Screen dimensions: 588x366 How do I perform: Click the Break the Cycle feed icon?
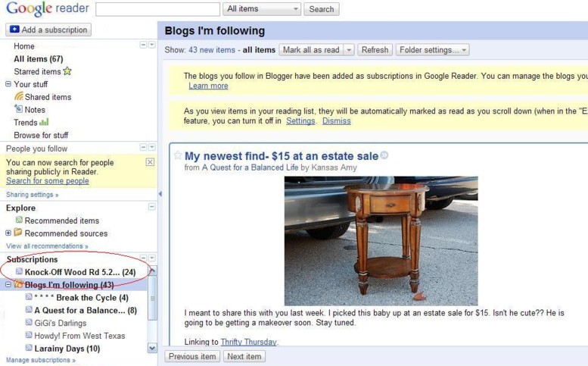point(29,297)
